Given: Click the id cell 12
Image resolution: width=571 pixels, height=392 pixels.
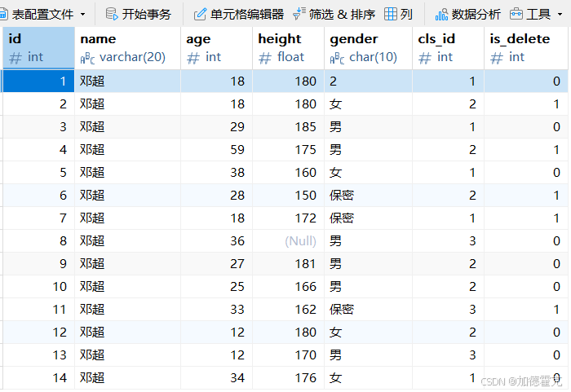Looking at the screenshot, I should pyautogui.click(x=38, y=332).
